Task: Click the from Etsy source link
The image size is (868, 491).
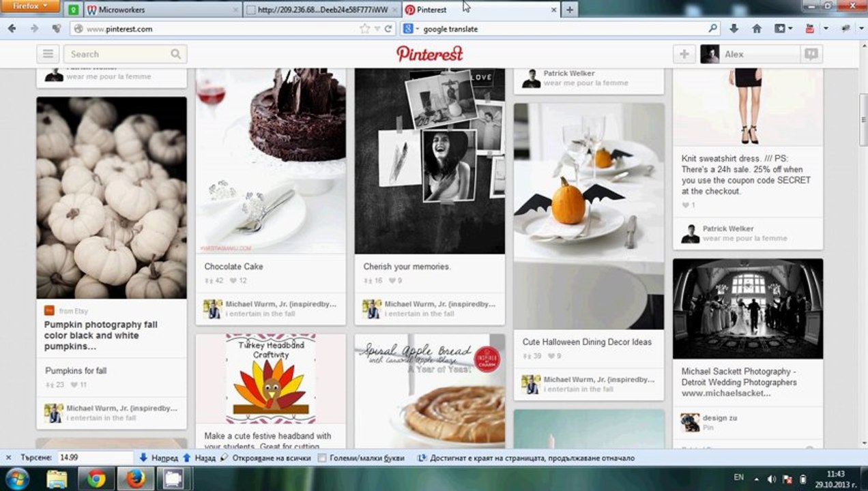Action: click(x=74, y=311)
